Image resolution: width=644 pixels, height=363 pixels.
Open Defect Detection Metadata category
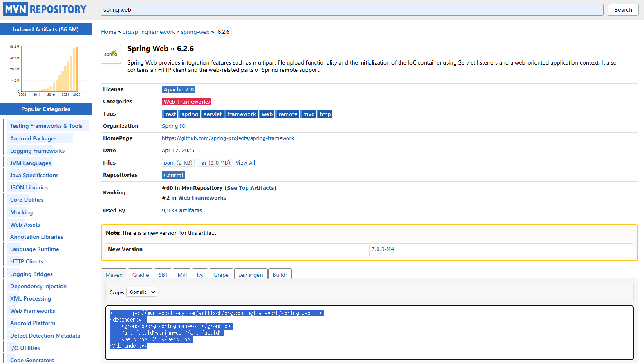point(45,336)
